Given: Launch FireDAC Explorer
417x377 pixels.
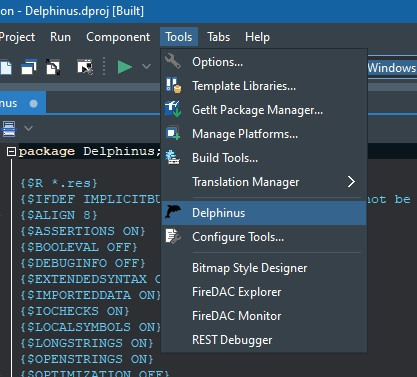Looking at the screenshot, I should (x=264, y=292).
